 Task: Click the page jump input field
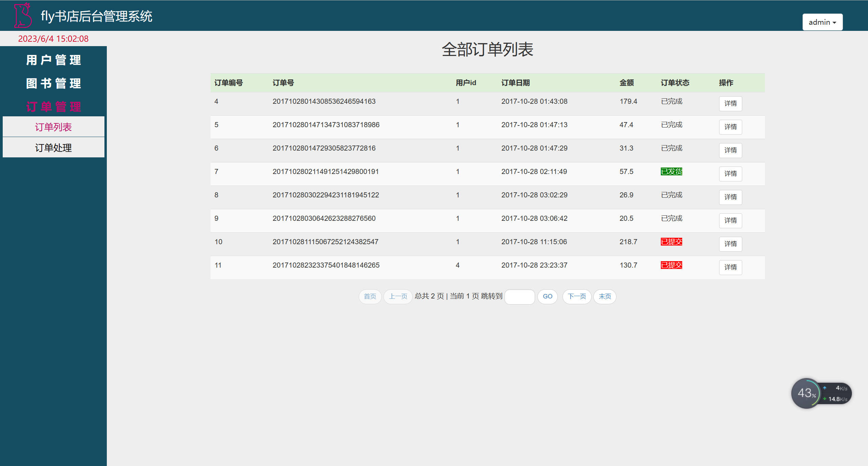519,297
